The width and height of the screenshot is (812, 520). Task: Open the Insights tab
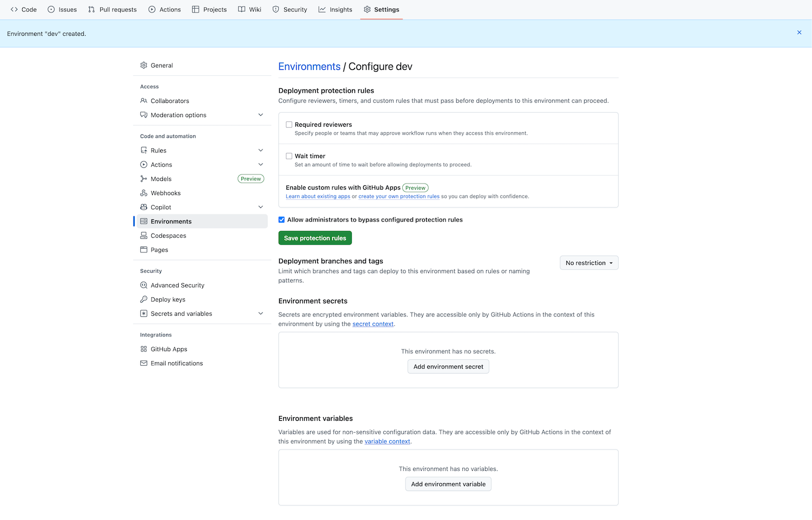click(335, 9)
